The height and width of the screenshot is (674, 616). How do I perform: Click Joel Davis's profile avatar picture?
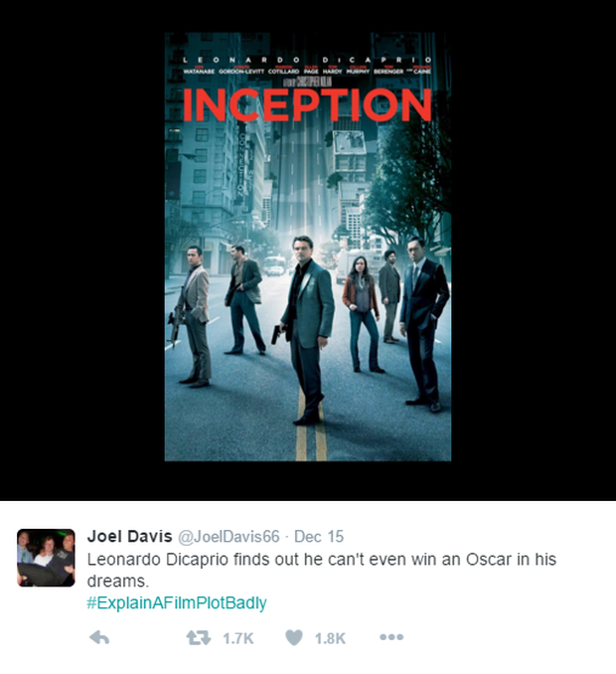tap(46, 558)
